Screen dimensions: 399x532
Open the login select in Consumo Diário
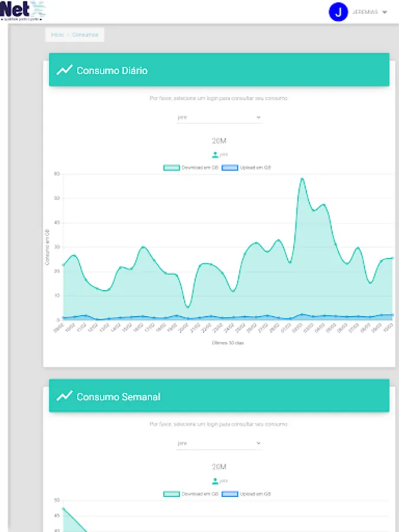coord(219,118)
